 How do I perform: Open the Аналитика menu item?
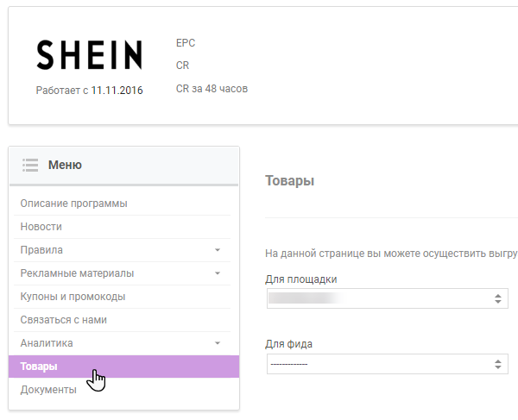click(47, 343)
